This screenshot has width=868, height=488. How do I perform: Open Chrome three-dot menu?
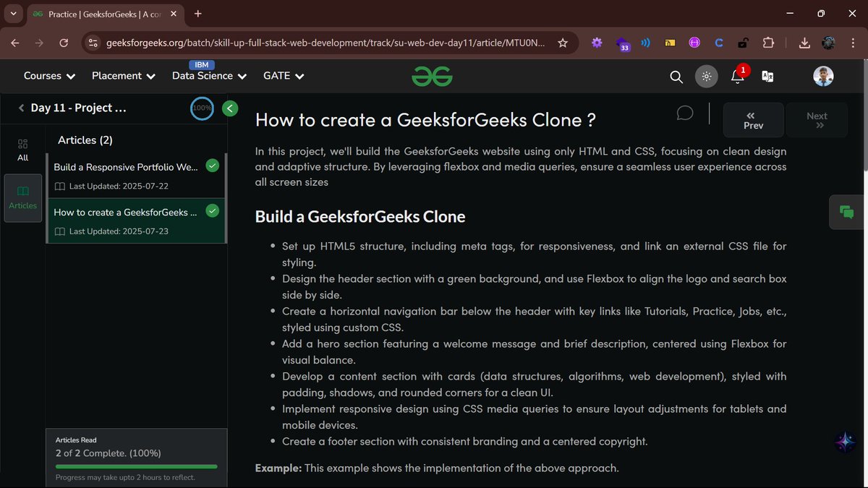(x=852, y=43)
